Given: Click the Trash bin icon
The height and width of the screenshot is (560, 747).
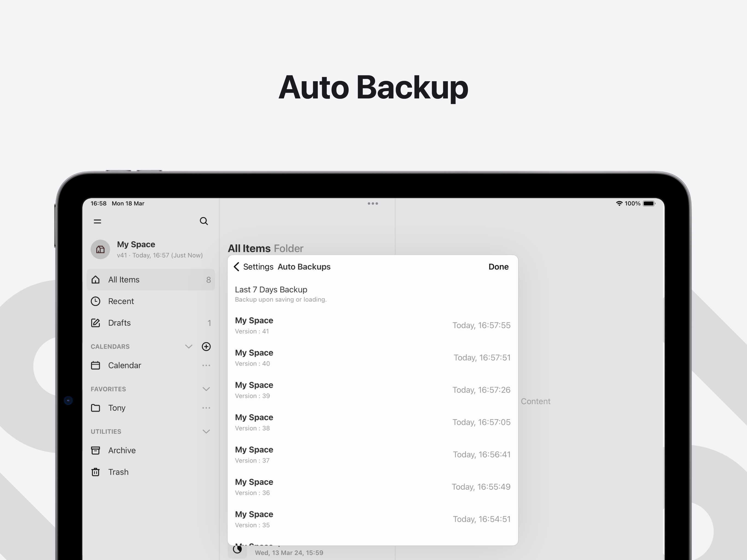Looking at the screenshot, I should [96, 472].
